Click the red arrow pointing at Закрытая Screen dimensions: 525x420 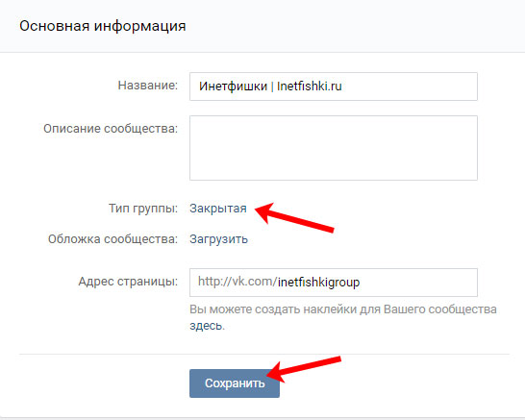pos(294,218)
